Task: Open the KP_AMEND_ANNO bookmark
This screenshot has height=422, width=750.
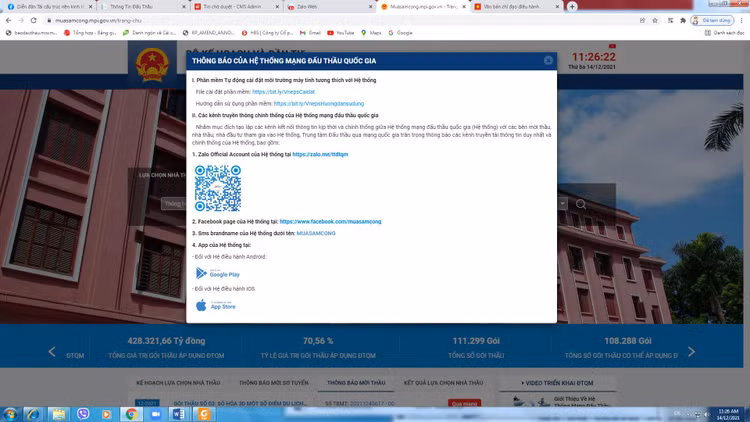Action: click(x=209, y=33)
